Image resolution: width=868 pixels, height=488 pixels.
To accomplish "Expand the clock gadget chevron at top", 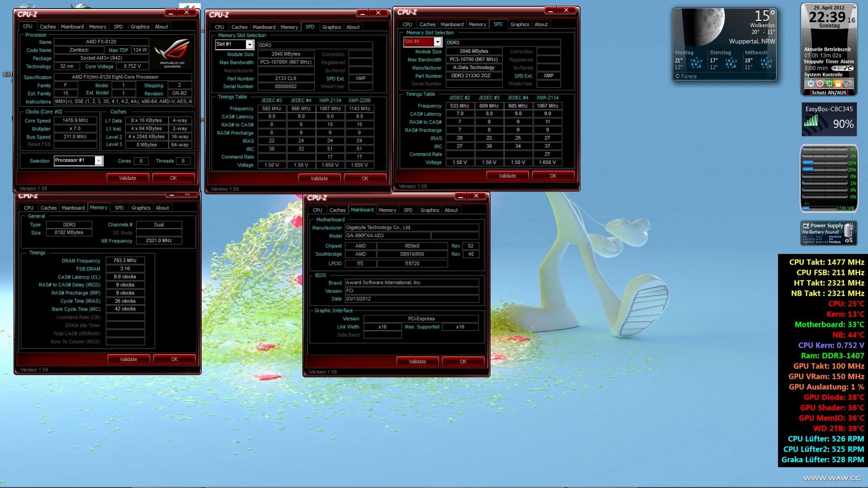I will (x=854, y=7).
